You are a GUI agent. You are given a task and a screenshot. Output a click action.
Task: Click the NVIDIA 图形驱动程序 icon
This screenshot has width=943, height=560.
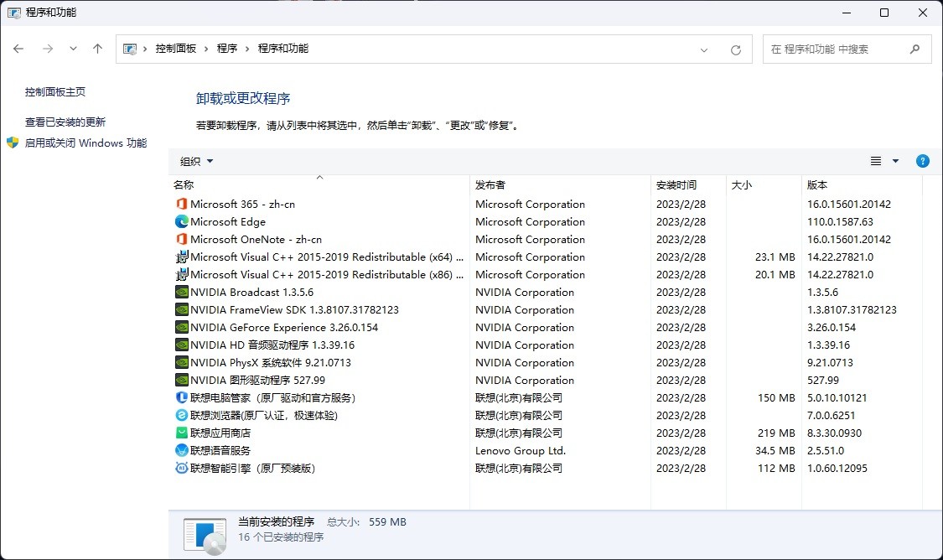coord(181,380)
